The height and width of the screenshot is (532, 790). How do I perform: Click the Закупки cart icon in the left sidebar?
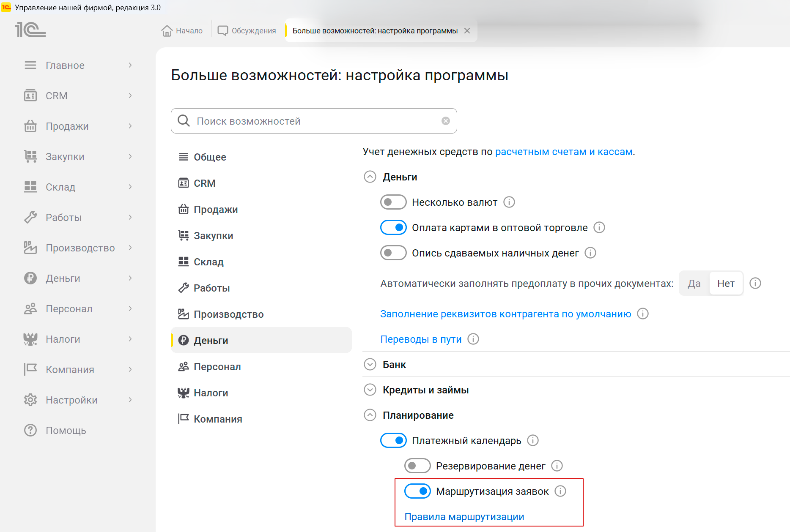[30, 156]
